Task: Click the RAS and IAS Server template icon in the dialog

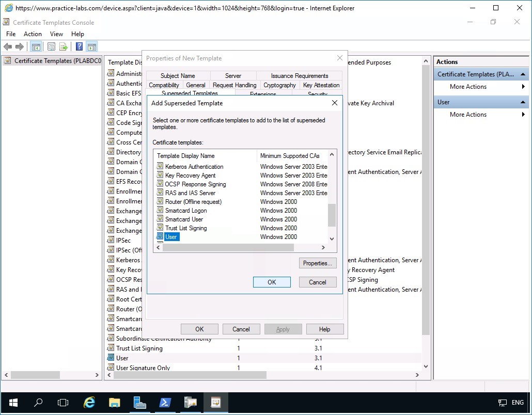Action: click(160, 193)
